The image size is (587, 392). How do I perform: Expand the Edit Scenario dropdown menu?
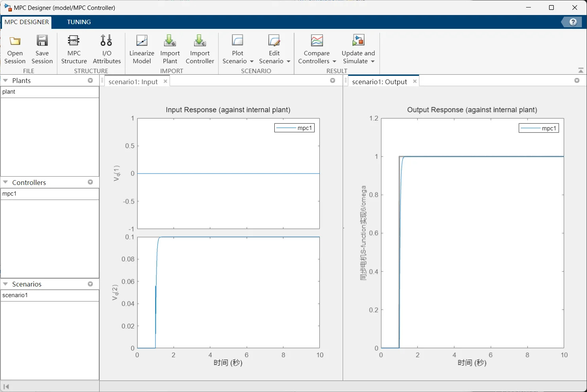click(289, 61)
